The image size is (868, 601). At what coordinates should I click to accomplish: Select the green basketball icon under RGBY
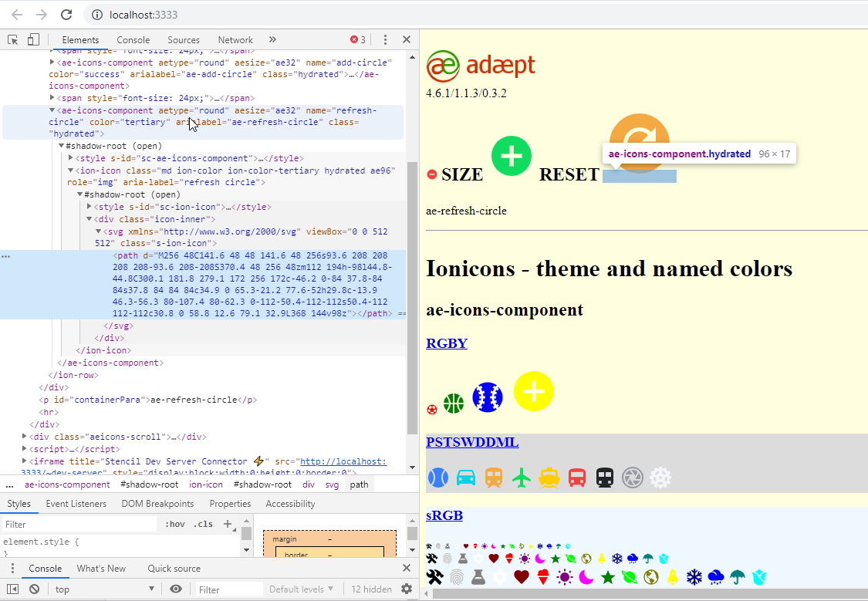(454, 403)
